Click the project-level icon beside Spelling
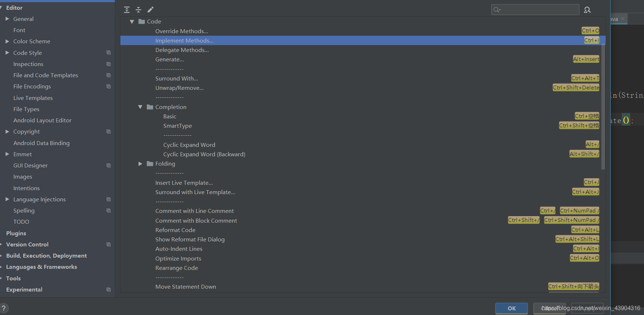644x315 pixels. point(108,210)
